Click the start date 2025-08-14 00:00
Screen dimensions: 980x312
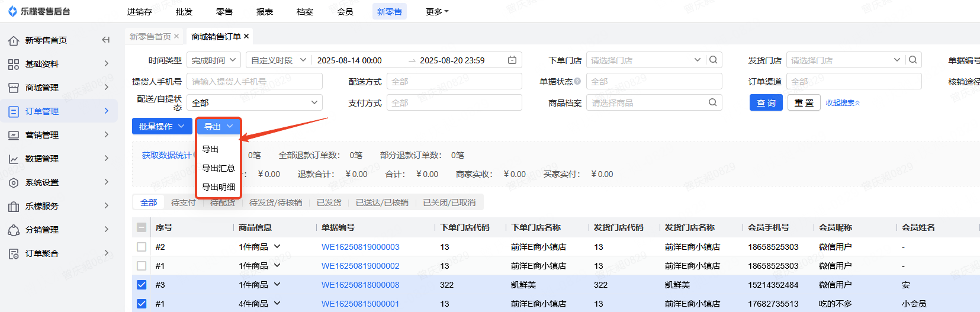(x=349, y=60)
